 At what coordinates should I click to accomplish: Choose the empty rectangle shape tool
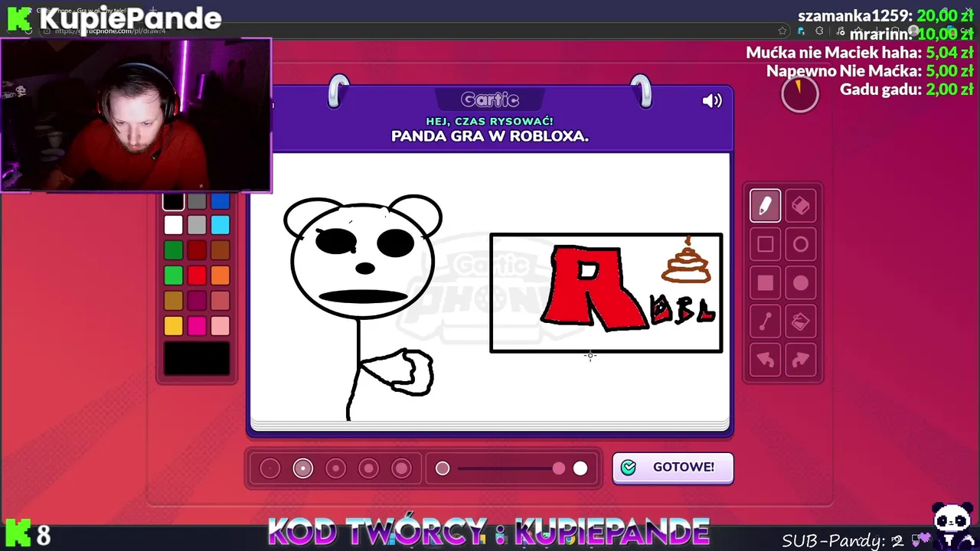(765, 244)
